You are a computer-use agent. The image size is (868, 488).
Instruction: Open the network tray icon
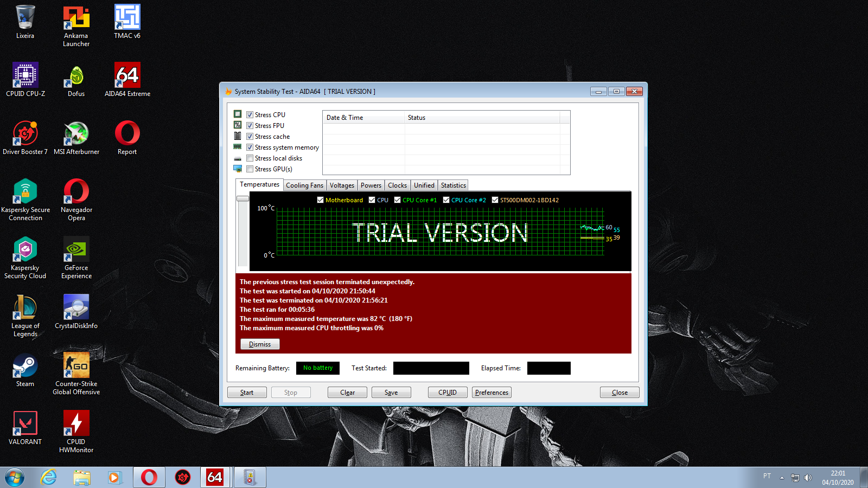click(795, 478)
